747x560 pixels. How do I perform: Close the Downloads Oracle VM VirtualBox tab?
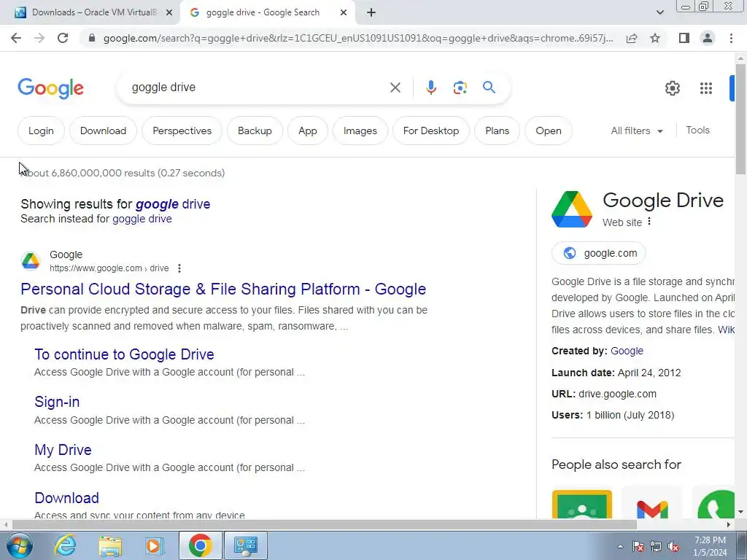click(169, 13)
